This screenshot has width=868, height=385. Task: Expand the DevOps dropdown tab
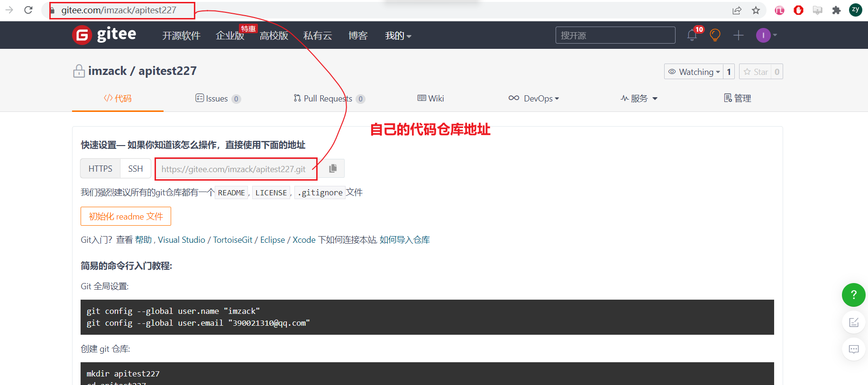[x=534, y=98]
